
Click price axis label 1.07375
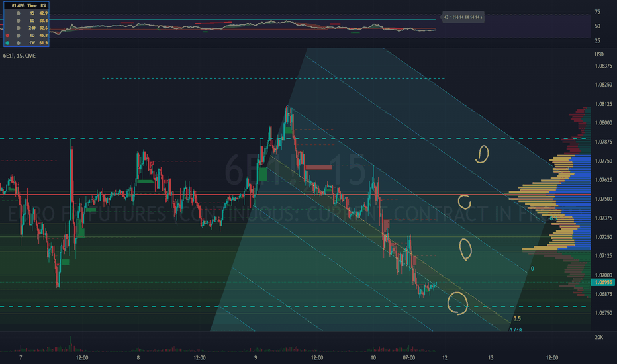[x=603, y=218]
